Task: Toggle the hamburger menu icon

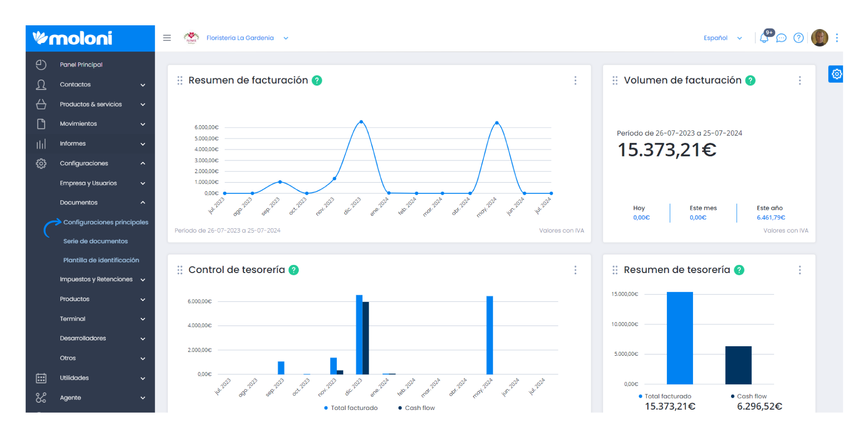Action: tap(167, 38)
